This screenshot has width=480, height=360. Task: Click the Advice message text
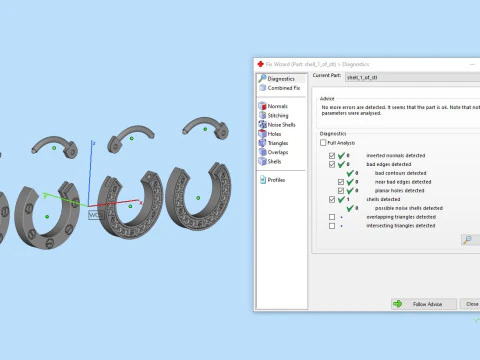[x=400, y=110]
